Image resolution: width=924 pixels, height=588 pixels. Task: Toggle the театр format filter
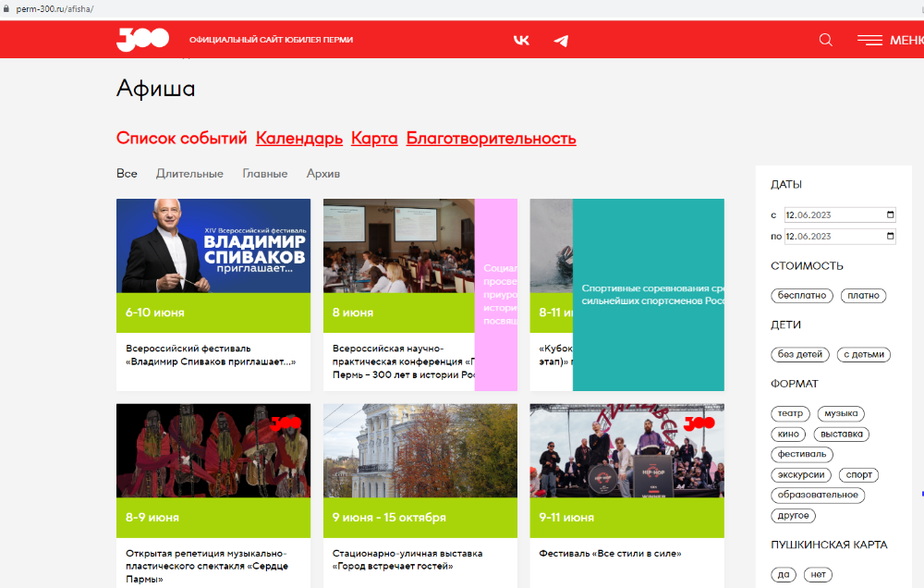(x=790, y=413)
